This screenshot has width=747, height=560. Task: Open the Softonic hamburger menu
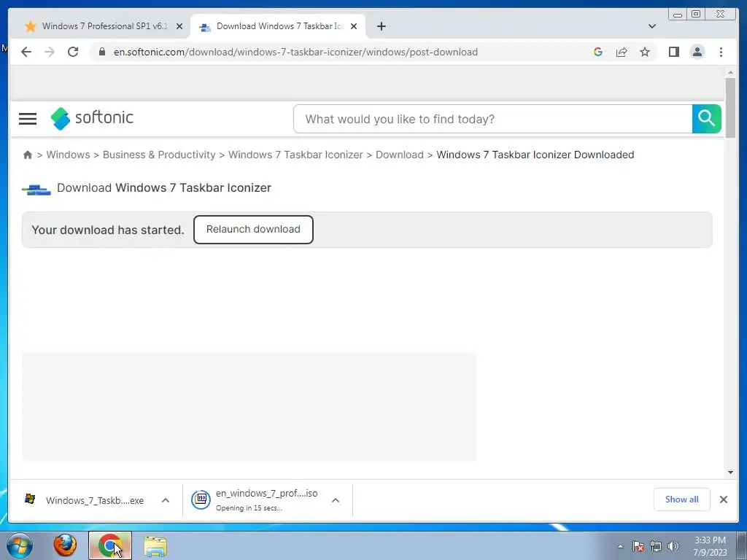[x=28, y=119]
